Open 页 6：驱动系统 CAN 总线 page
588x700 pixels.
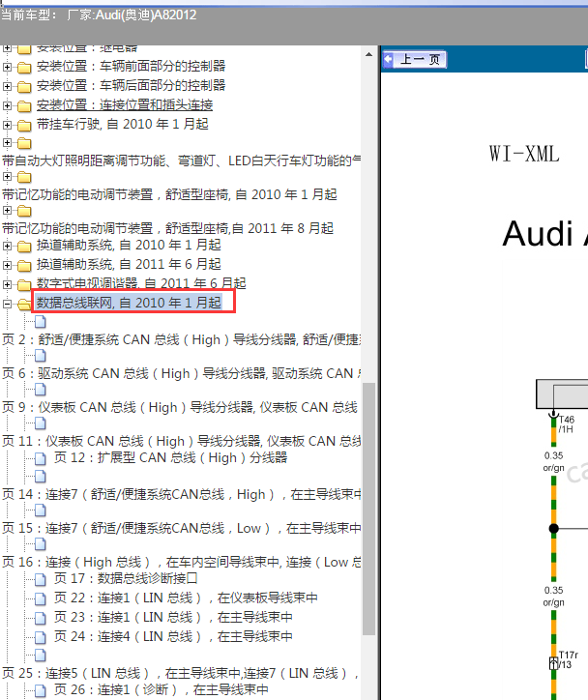point(181,373)
